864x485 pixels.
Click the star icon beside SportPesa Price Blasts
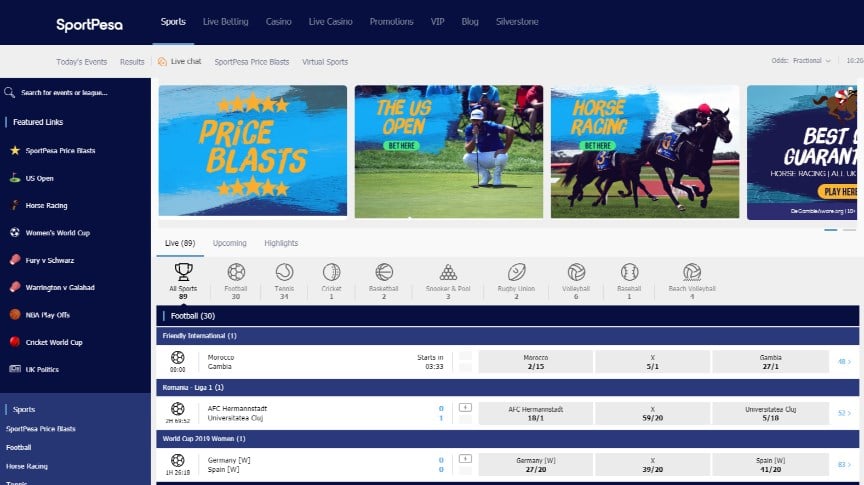coord(15,150)
